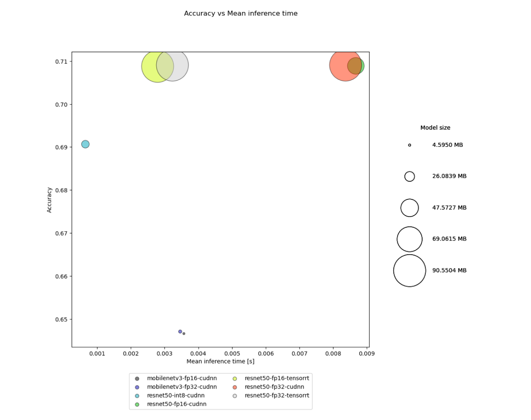
Task: Select the small blue mobilenetv3-fp32-cudnn data point
Action: (x=180, y=332)
